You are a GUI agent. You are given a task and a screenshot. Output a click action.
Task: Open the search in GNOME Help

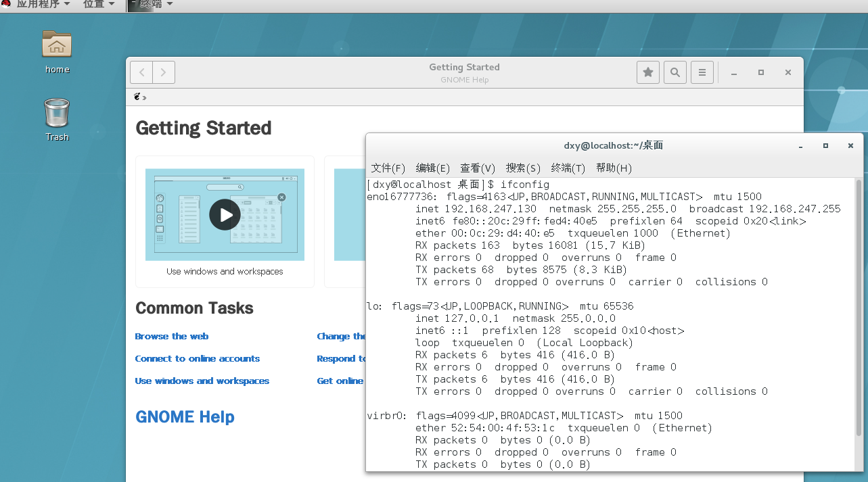tap(675, 72)
